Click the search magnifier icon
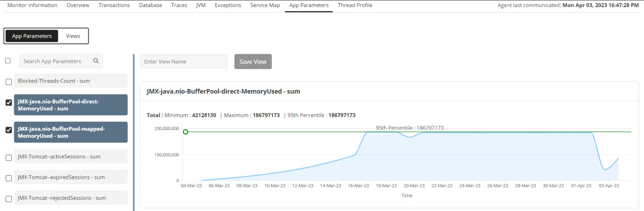This screenshot has height=211, width=644. pyautogui.click(x=96, y=61)
